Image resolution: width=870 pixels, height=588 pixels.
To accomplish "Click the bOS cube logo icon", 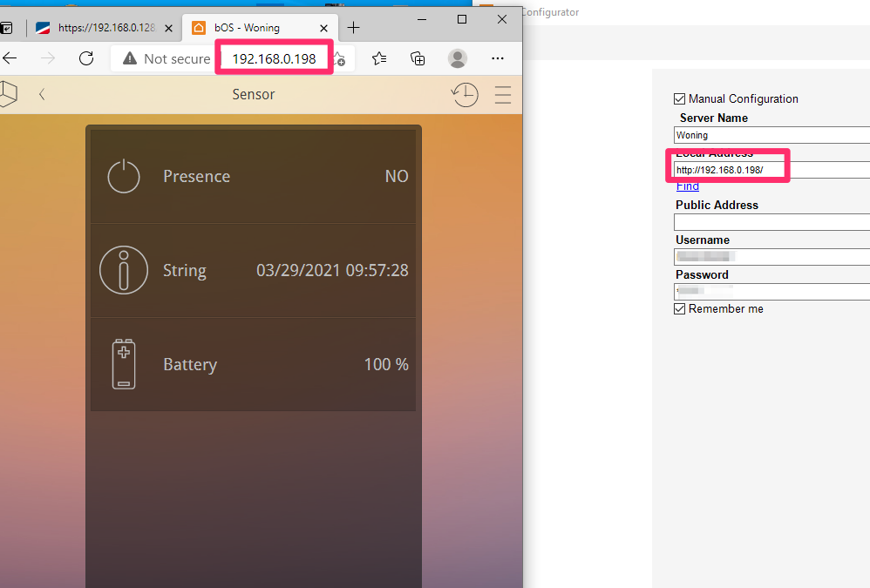I will 8,94.
